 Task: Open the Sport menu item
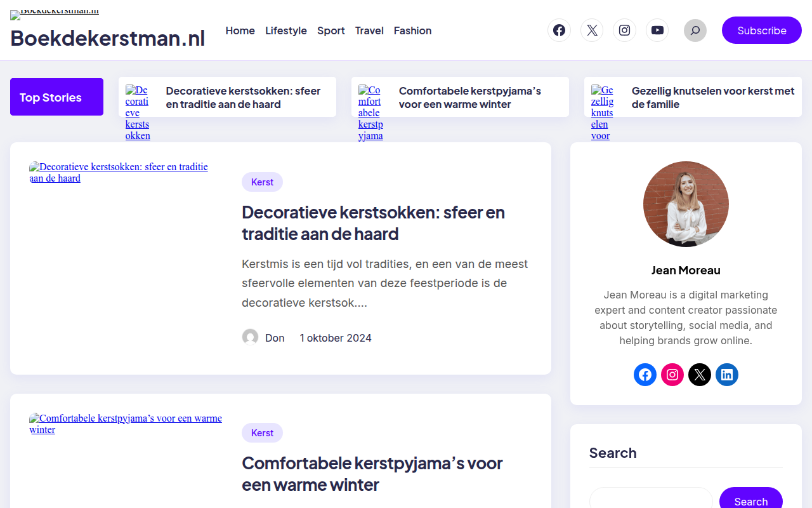331,30
